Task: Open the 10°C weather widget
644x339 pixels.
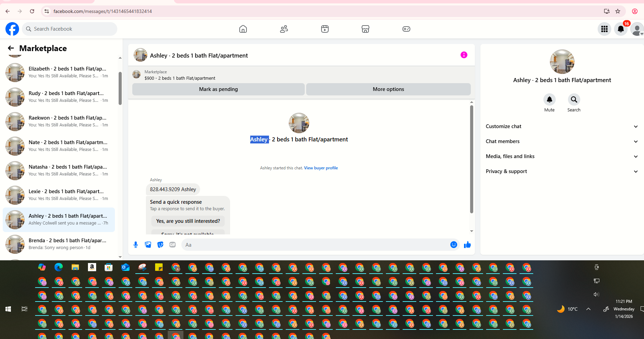Action: (567, 309)
